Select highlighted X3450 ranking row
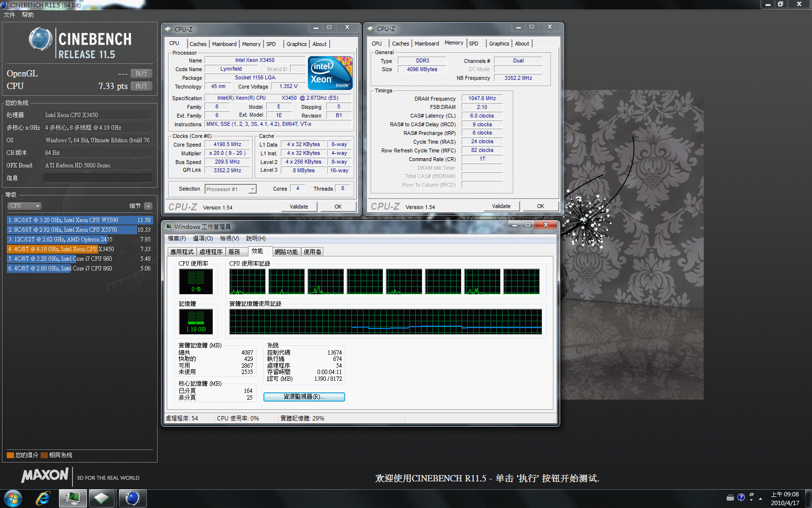This screenshot has height=508, width=812. click(x=79, y=249)
